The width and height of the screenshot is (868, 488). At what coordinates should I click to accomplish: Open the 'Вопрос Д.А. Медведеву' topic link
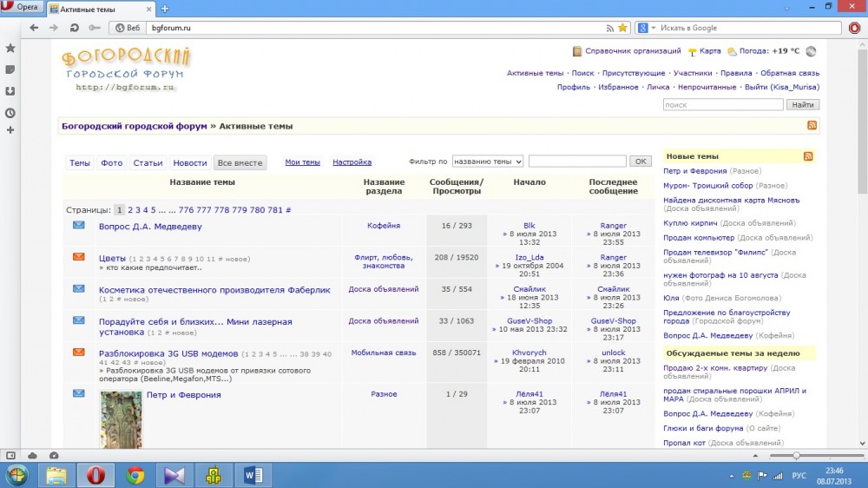150,227
